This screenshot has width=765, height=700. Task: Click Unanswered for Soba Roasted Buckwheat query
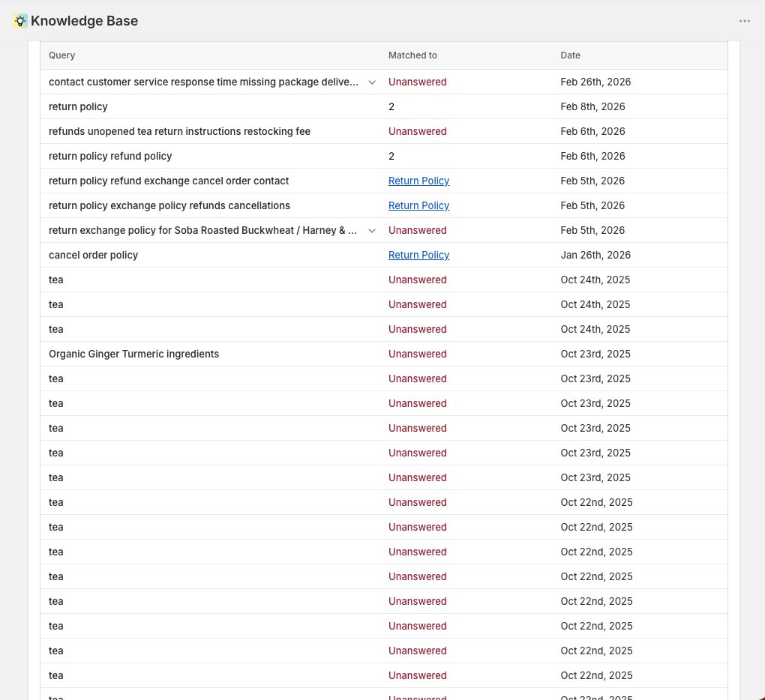coord(417,231)
